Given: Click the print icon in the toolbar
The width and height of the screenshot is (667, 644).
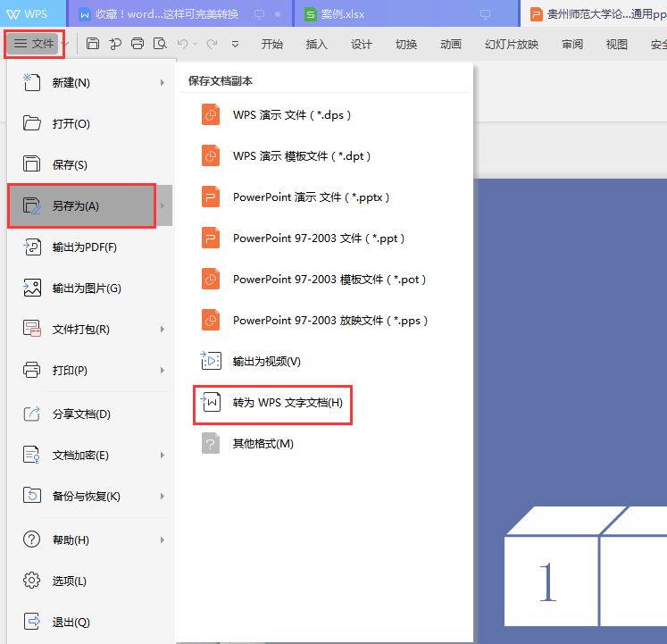Looking at the screenshot, I should (x=138, y=44).
